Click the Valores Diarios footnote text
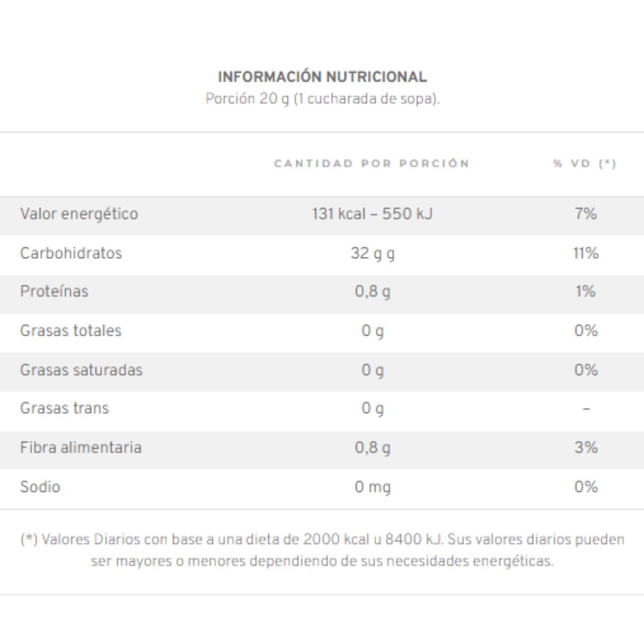Viewport: 644px width, 644px height. 323,550
